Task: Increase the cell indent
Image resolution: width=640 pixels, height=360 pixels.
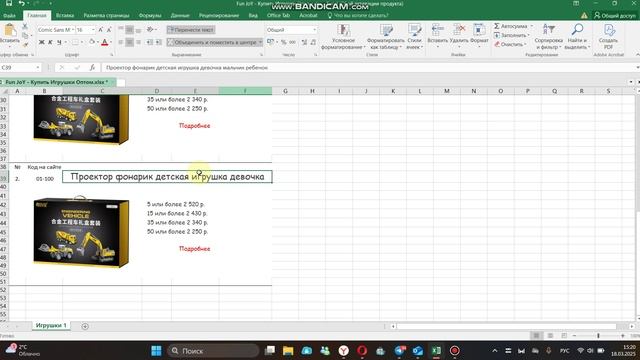Action: coord(158,42)
